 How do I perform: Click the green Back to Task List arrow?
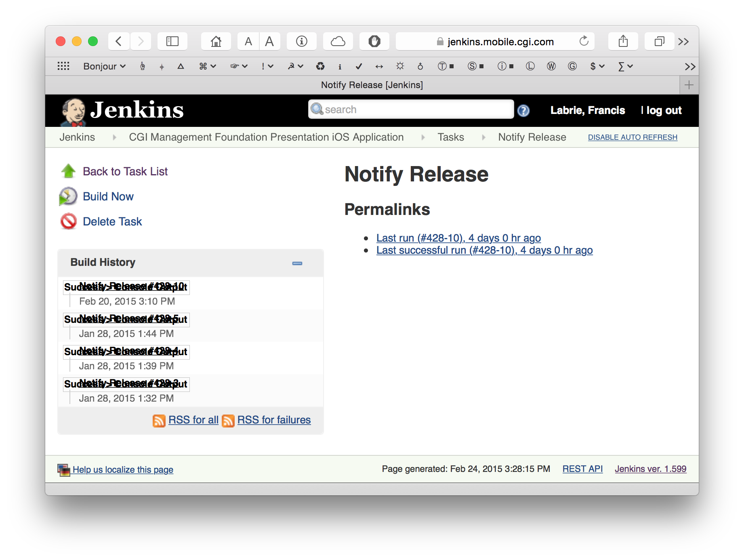(68, 171)
